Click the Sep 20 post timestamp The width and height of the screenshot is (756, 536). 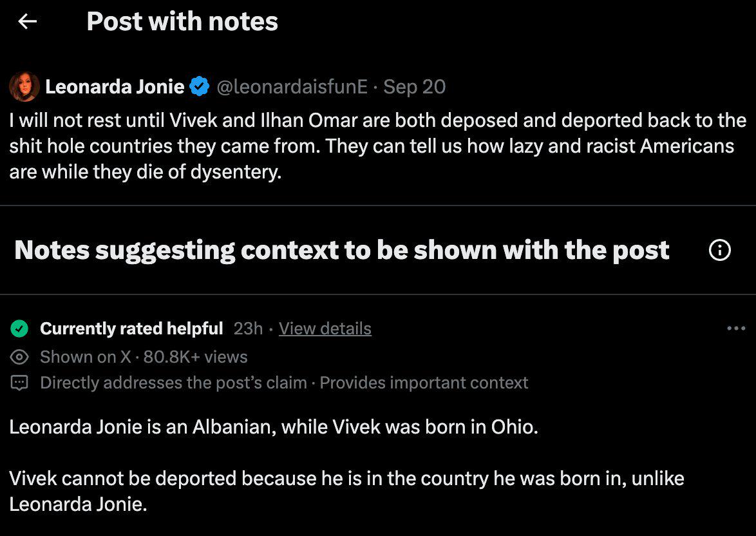point(414,87)
